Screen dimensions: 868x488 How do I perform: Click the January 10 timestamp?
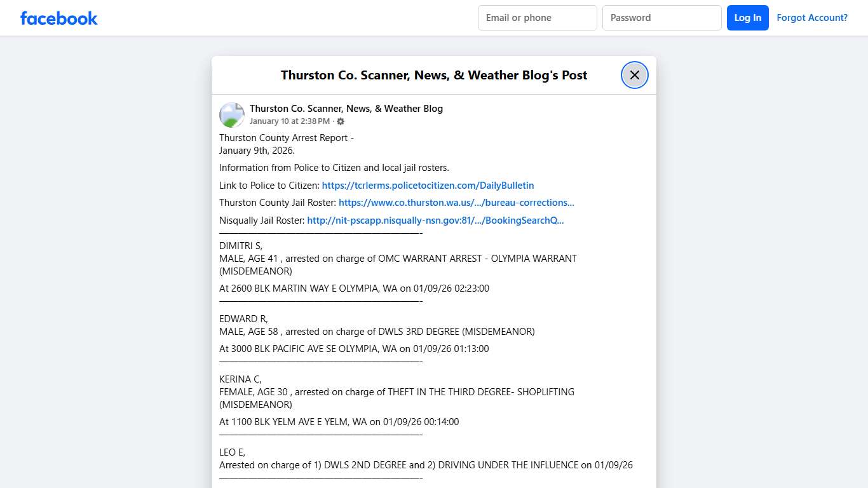[x=290, y=121]
